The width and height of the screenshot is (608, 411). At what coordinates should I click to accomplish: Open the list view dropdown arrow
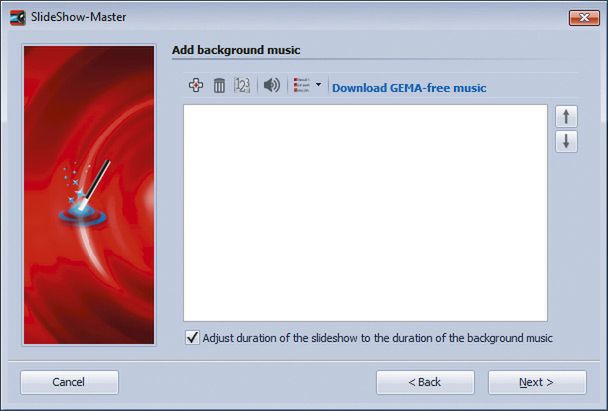pos(318,85)
